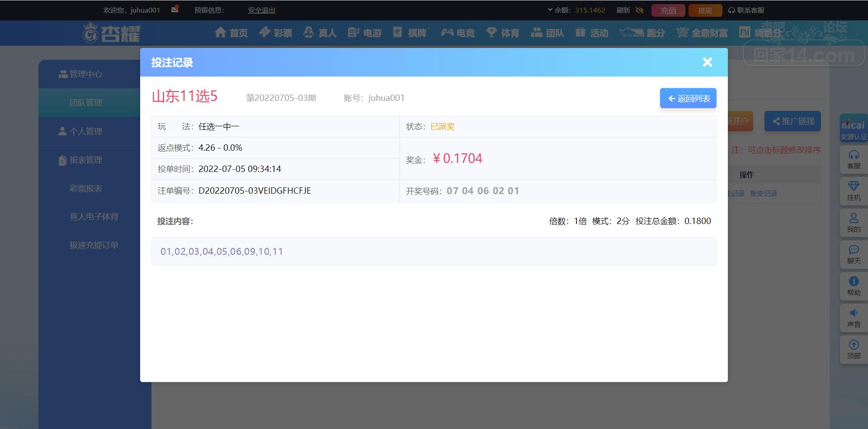Expand 报表管理 in sidebar

tap(80, 160)
